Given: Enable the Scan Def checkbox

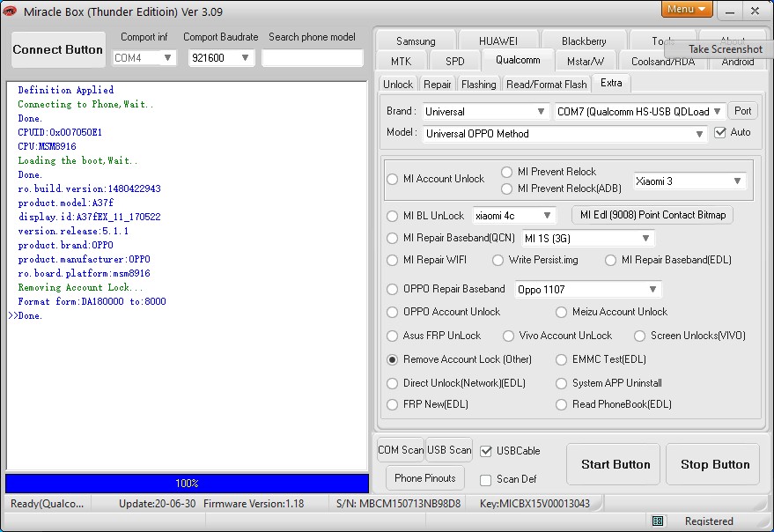Looking at the screenshot, I should [x=486, y=480].
